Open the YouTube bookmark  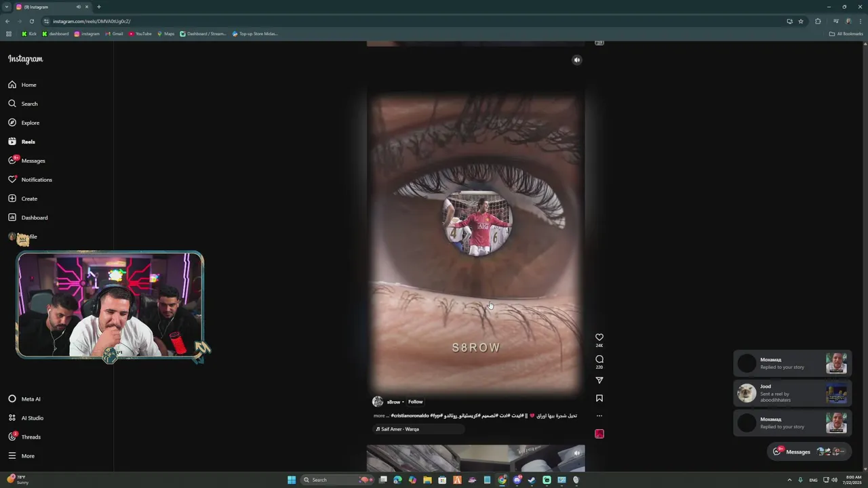coord(140,34)
